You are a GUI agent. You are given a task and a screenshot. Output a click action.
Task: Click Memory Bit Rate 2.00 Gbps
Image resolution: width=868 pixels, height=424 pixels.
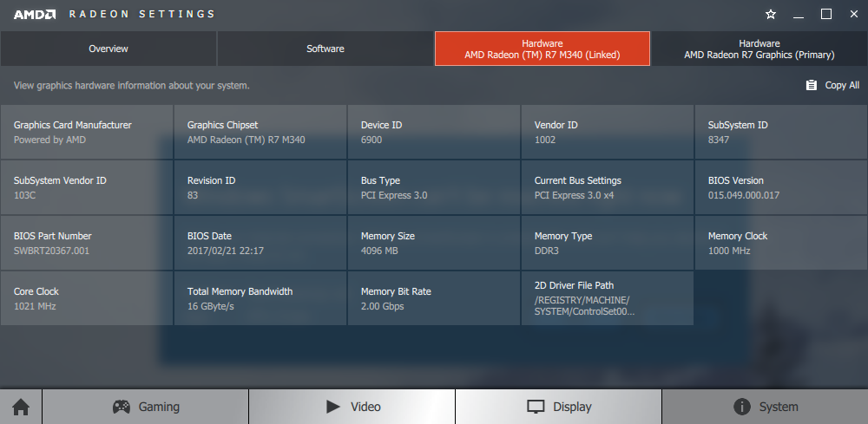[x=383, y=306]
